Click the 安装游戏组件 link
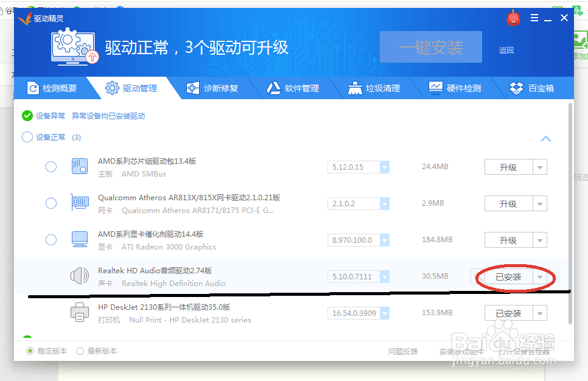 click(461, 352)
